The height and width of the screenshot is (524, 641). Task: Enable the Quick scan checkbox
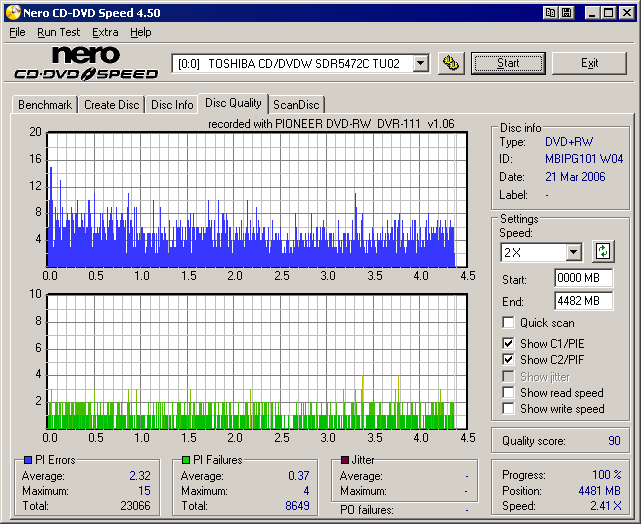point(509,323)
